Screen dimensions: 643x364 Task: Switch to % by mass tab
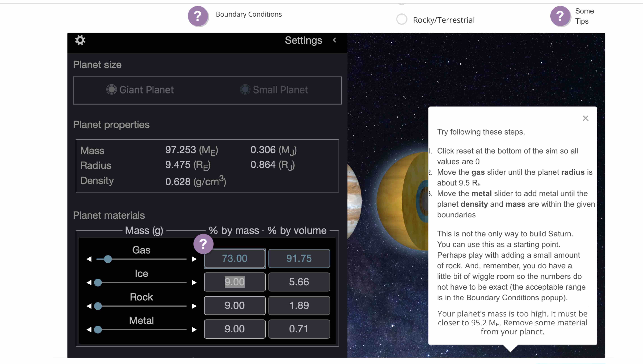234,230
